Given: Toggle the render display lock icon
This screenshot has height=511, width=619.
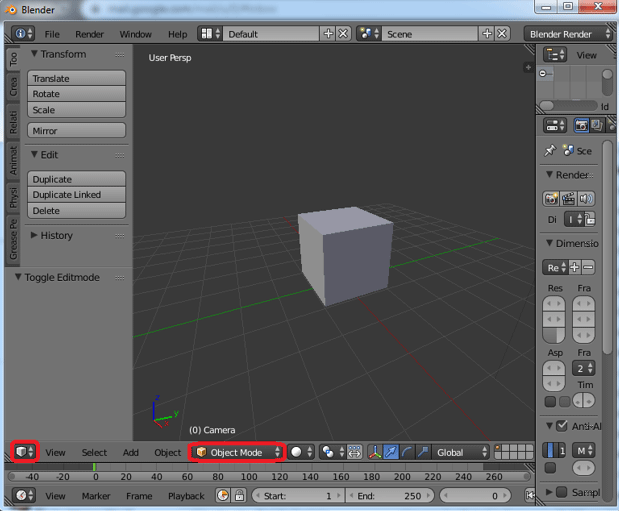Looking at the screenshot, I should click(590, 219).
